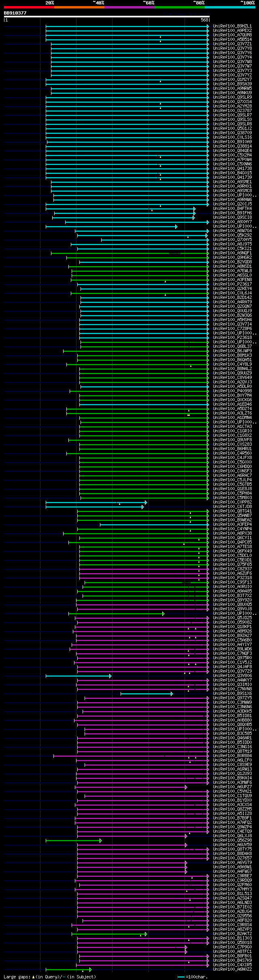Viewport: 259px width, 980px height.
Task: Open hit UniRef100_A3FEP4
Action: pyautogui.click(x=232, y=524)
